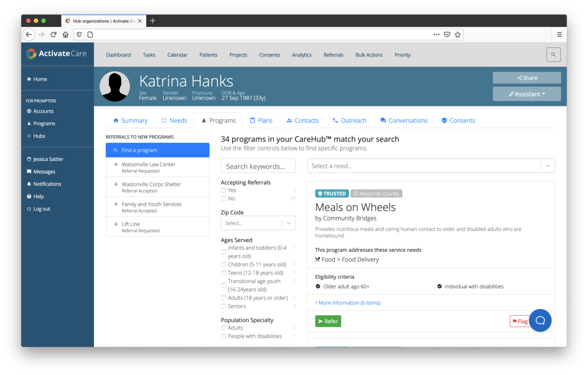Click the ActivateCare logo
The width and height of the screenshot is (588, 375).
coord(57,54)
